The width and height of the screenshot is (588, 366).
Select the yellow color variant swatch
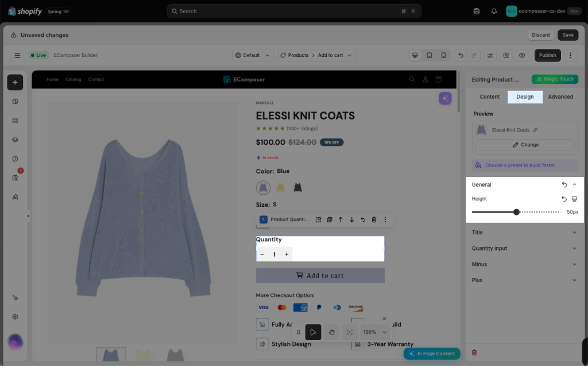pos(280,187)
